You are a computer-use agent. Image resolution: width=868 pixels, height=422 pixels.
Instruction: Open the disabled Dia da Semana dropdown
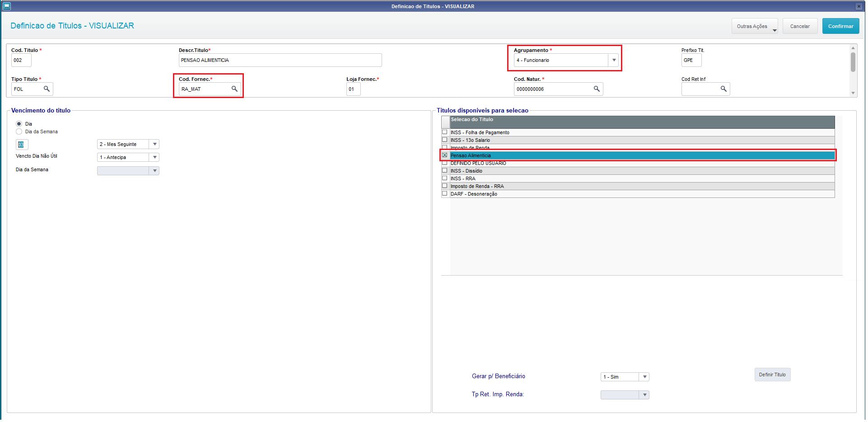tap(154, 171)
